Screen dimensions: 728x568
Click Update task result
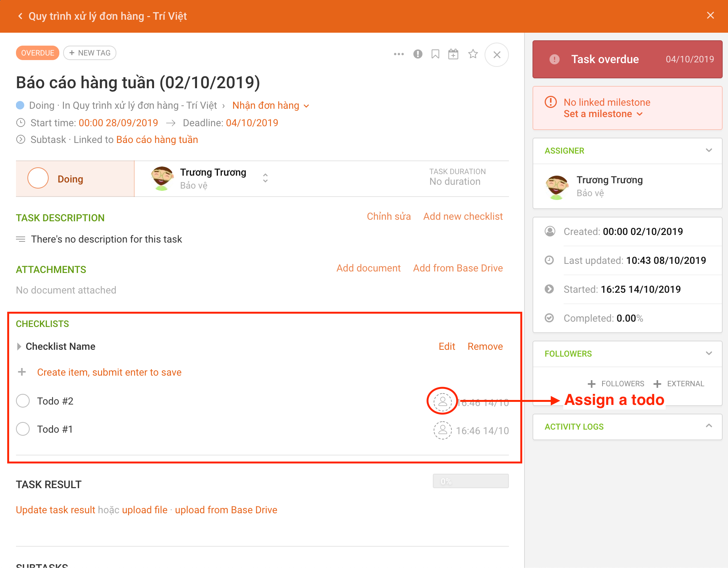[x=56, y=510]
